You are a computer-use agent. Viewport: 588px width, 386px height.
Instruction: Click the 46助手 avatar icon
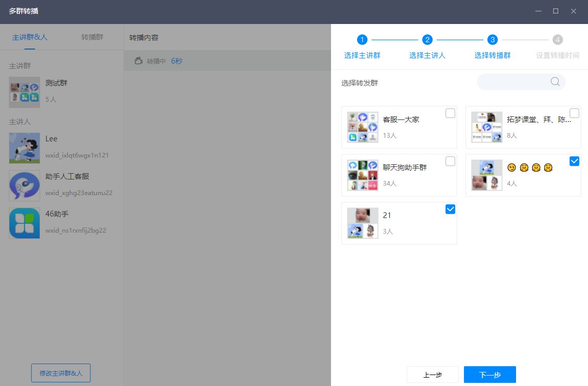(x=24, y=223)
